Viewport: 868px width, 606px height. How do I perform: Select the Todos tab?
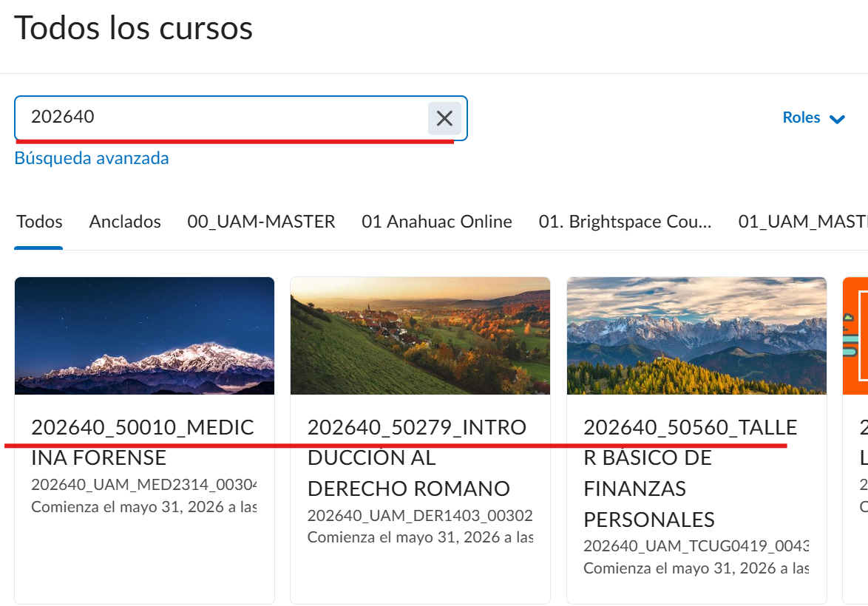39,222
